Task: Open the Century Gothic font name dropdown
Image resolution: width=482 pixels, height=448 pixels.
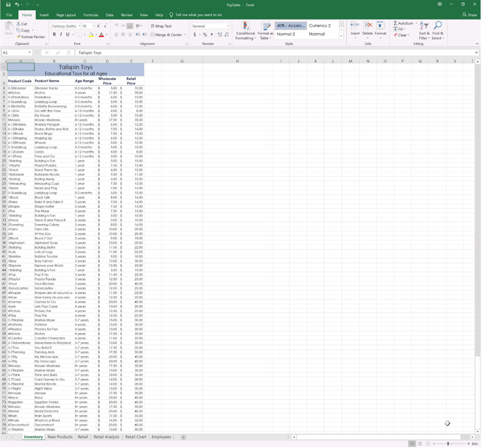Action: (79, 26)
